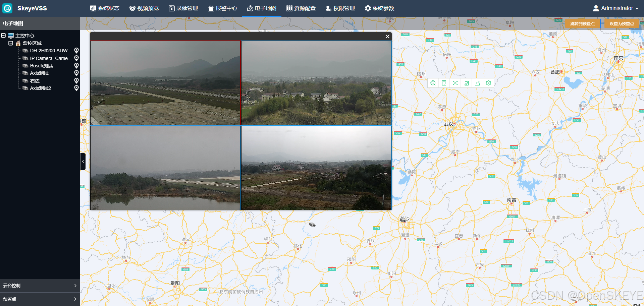
Task: Open 权限管理 menu item
Action: pos(340,8)
